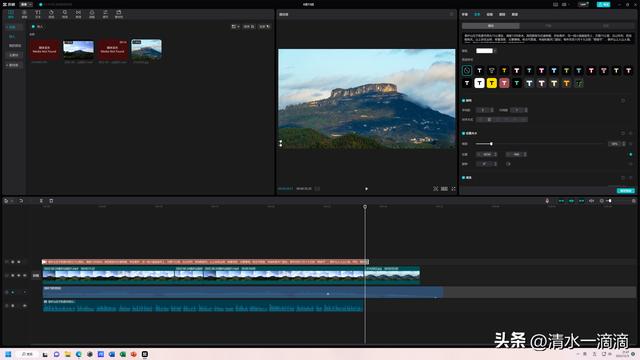Screen dimensions: 640x360
Task: Reset the position and size section
Action: pyautogui.click(x=623, y=133)
